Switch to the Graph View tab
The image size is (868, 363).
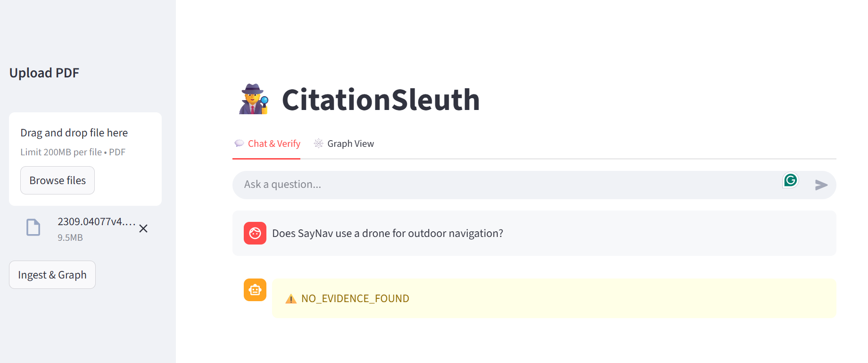pos(351,143)
